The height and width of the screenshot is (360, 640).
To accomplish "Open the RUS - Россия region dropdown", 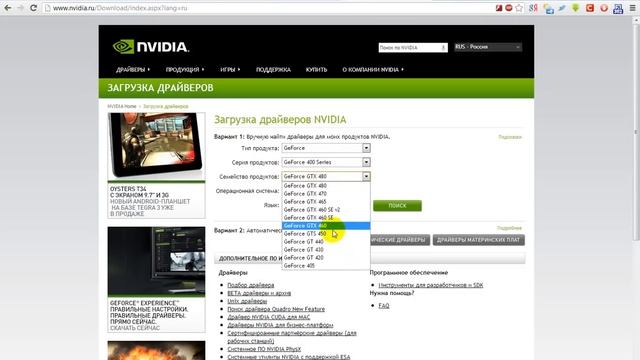I will coord(488,47).
